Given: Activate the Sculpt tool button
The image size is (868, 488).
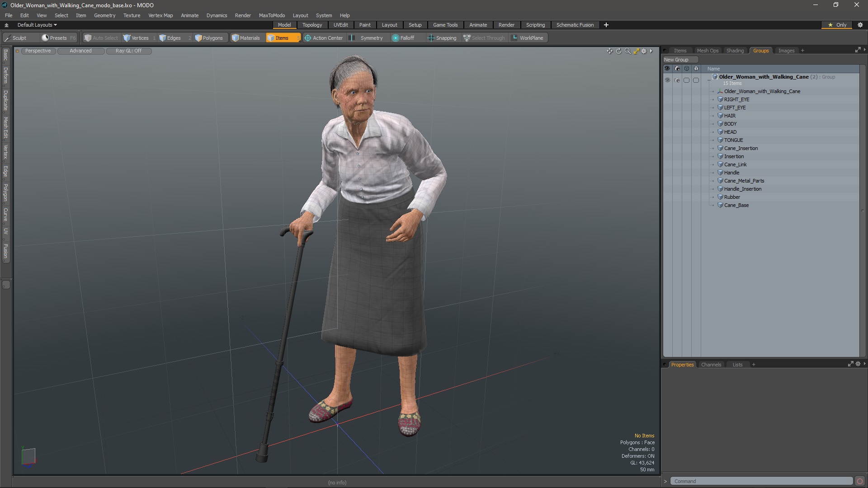Looking at the screenshot, I should [x=16, y=38].
